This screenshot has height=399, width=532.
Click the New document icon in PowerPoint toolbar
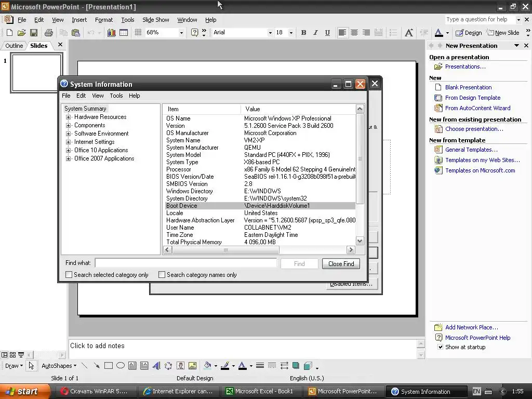point(9,33)
